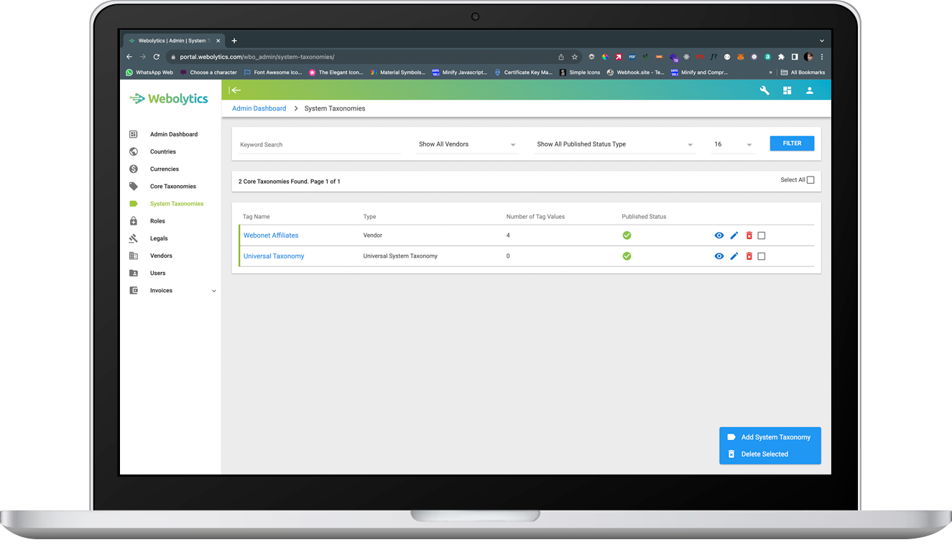Collapse sidebar with the arrow icon
This screenshot has width=952, height=560.
[235, 90]
